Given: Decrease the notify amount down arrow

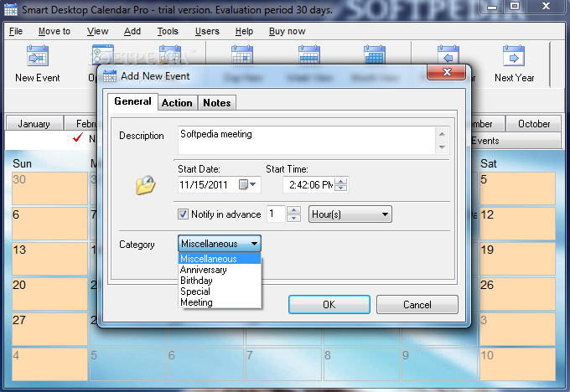Looking at the screenshot, I should point(293,218).
